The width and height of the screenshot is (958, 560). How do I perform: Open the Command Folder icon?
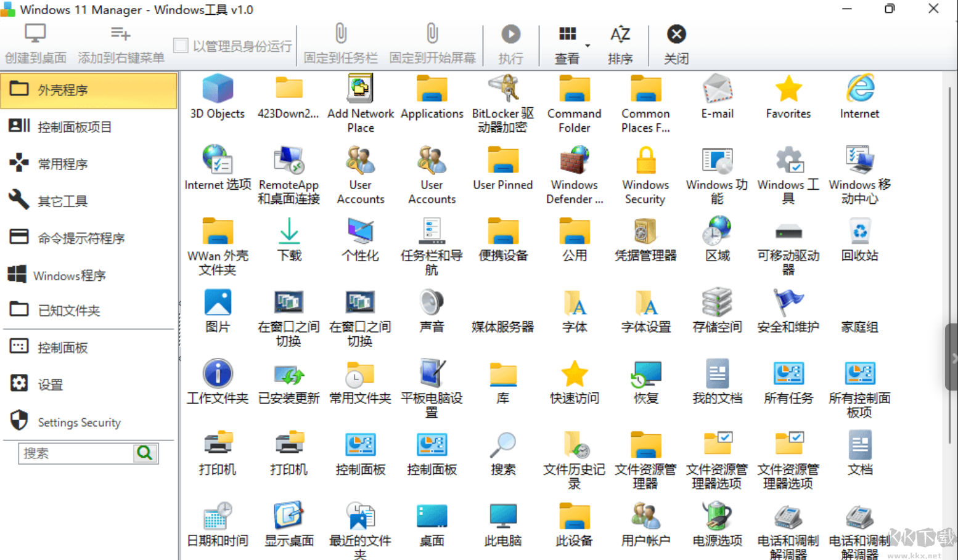coord(575,89)
